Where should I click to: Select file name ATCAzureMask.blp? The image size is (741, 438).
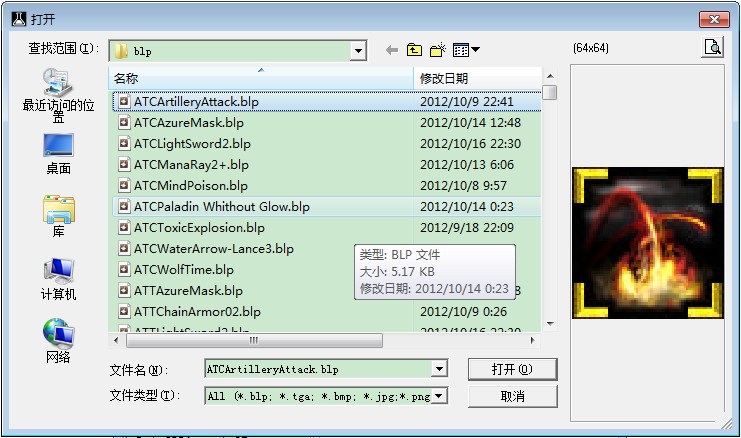[x=189, y=123]
